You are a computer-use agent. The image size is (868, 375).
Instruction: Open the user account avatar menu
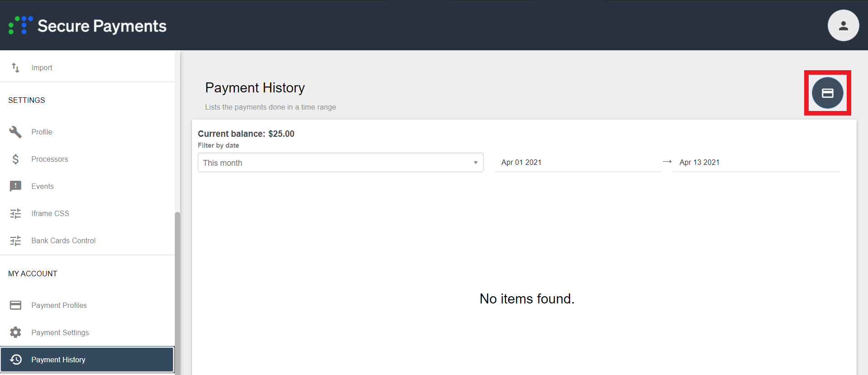(843, 25)
